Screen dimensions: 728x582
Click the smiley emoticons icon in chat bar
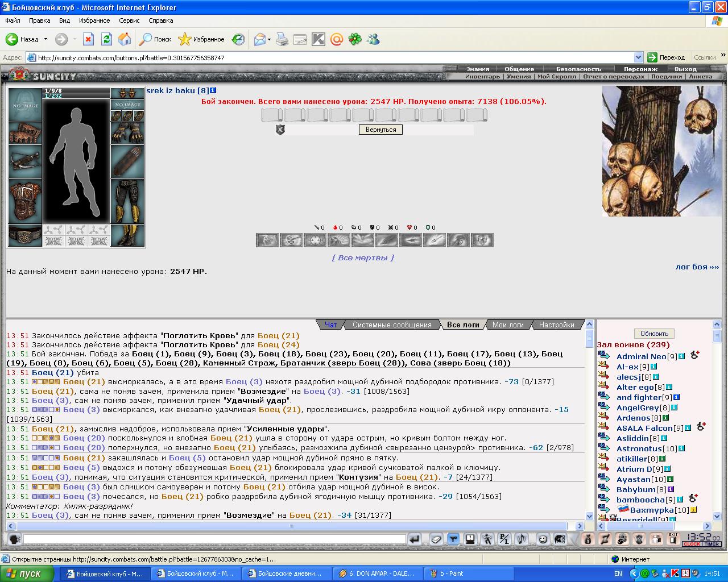tap(543, 539)
